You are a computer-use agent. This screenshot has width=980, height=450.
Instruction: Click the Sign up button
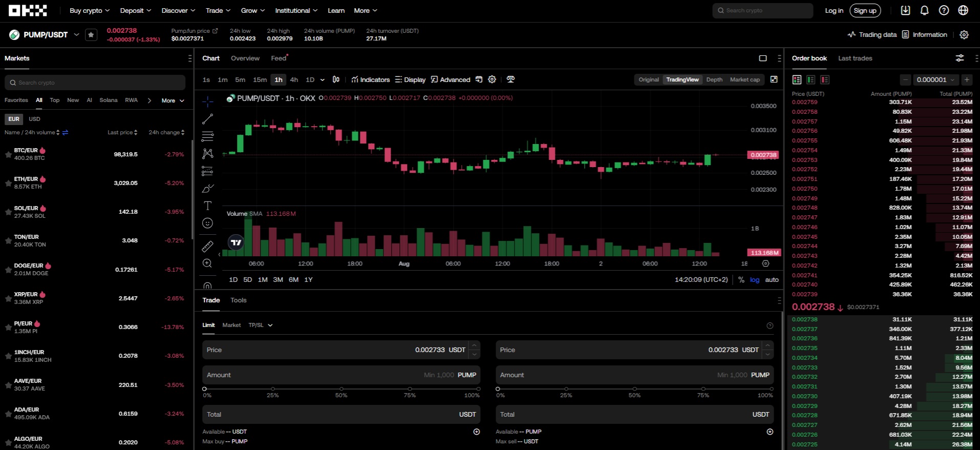pyautogui.click(x=865, y=10)
